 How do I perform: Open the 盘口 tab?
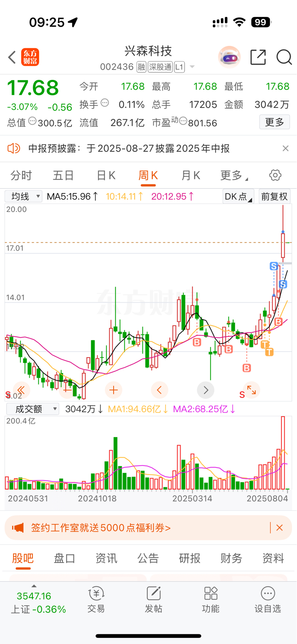pyautogui.click(x=64, y=558)
